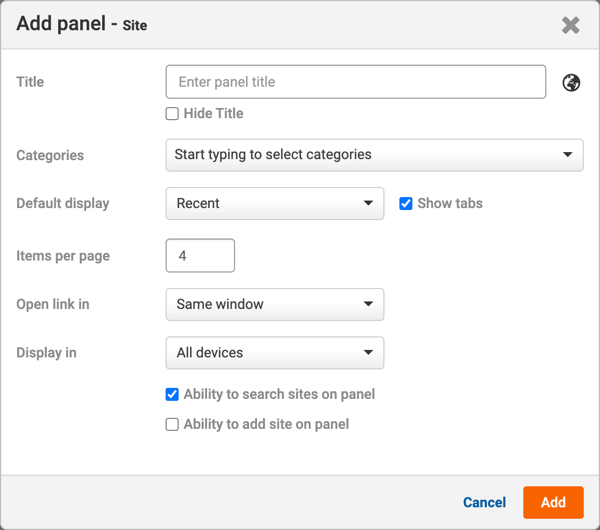Uncheck the Show tabs checkbox
600x530 pixels.
(406, 203)
